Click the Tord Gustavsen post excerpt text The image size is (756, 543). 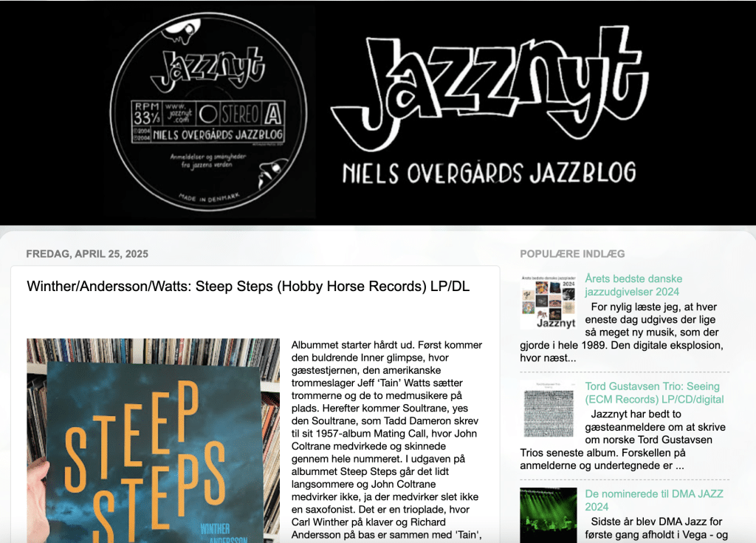tap(623, 440)
